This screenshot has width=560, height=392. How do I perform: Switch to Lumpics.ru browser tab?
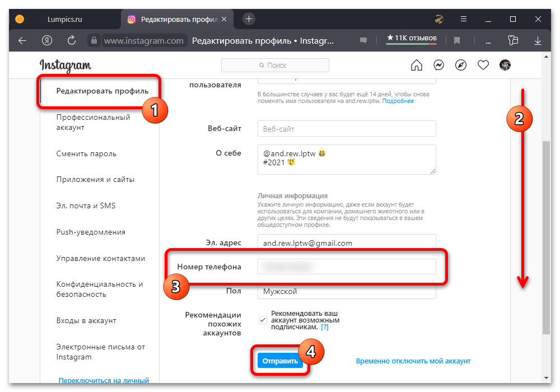[x=64, y=19]
